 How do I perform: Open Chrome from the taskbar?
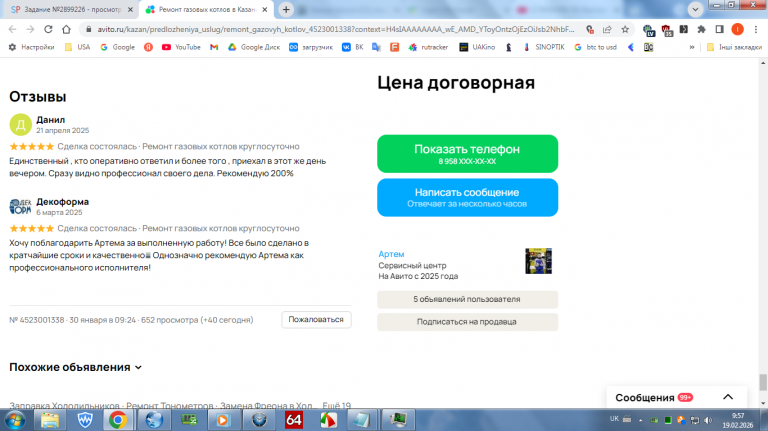pyautogui.click(x=118, y=420)
